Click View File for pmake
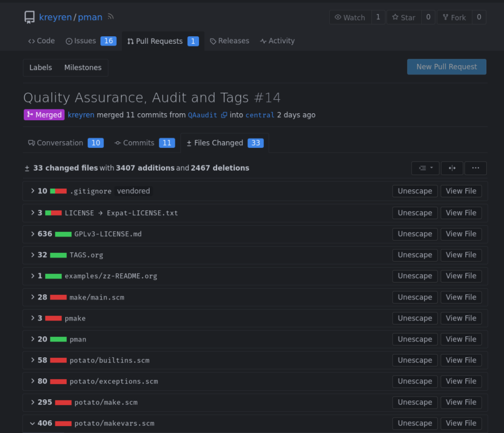This screenshot has height=433, width=504. [461, 318]
